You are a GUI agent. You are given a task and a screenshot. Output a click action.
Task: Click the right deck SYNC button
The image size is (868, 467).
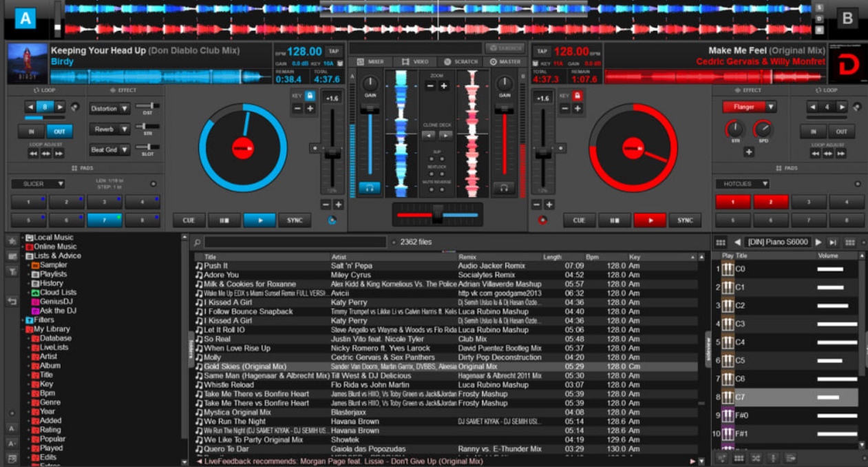[x=685, y=220]
